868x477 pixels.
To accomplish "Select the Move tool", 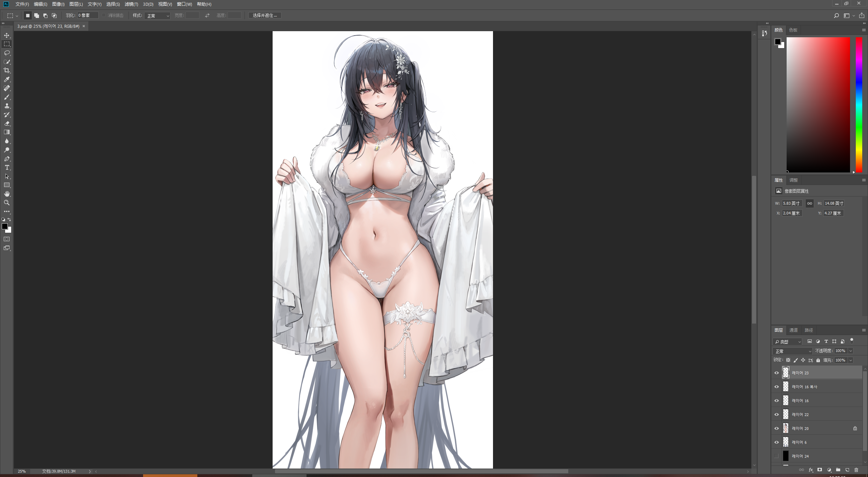I will point(7,36).
